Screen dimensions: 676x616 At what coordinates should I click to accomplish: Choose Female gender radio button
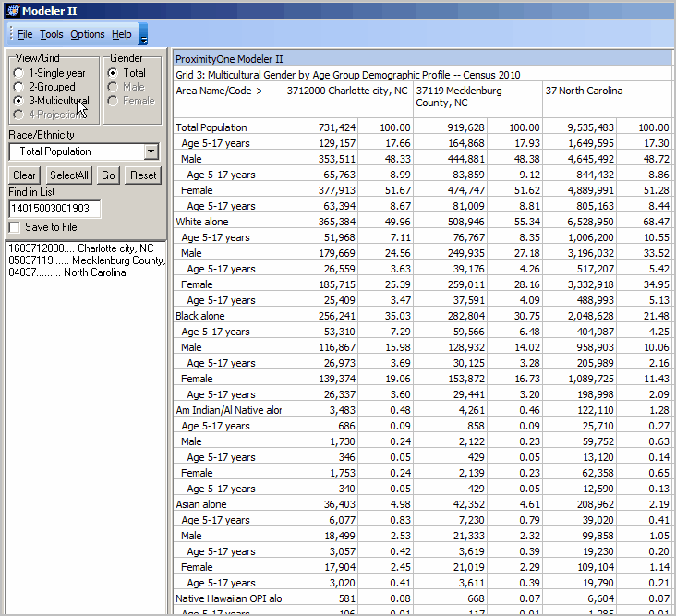pos(131,101)
